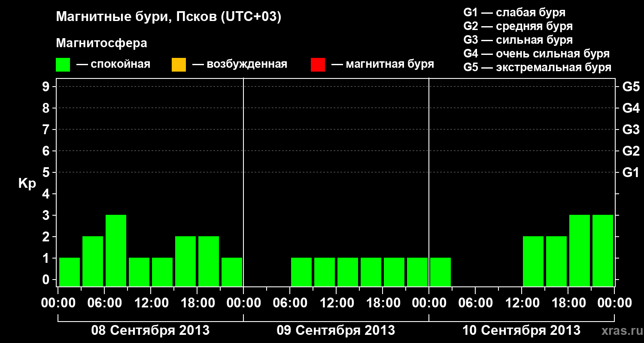Click 'G2 — средняя буря' legend line
This screenshot has height=343, width=644.
point(518,26)
